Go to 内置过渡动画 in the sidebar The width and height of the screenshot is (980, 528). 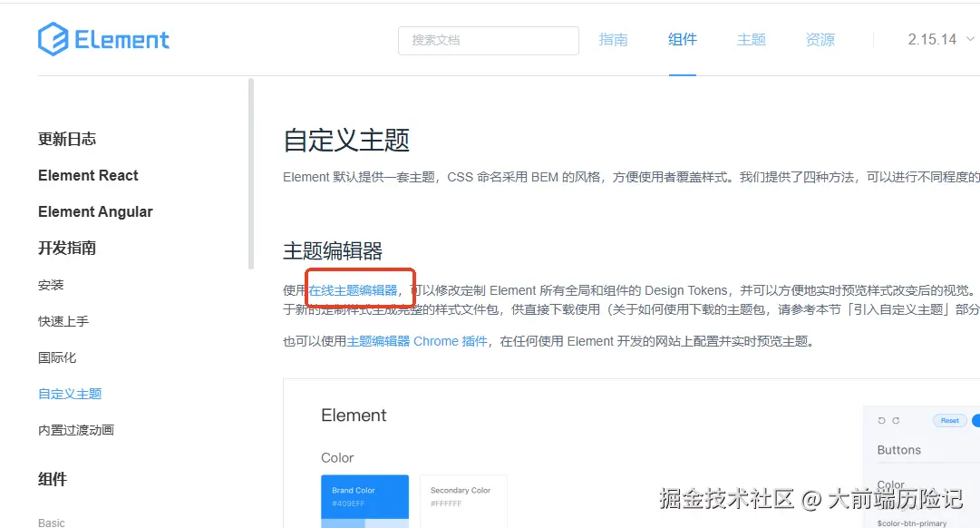pos(76,430)
